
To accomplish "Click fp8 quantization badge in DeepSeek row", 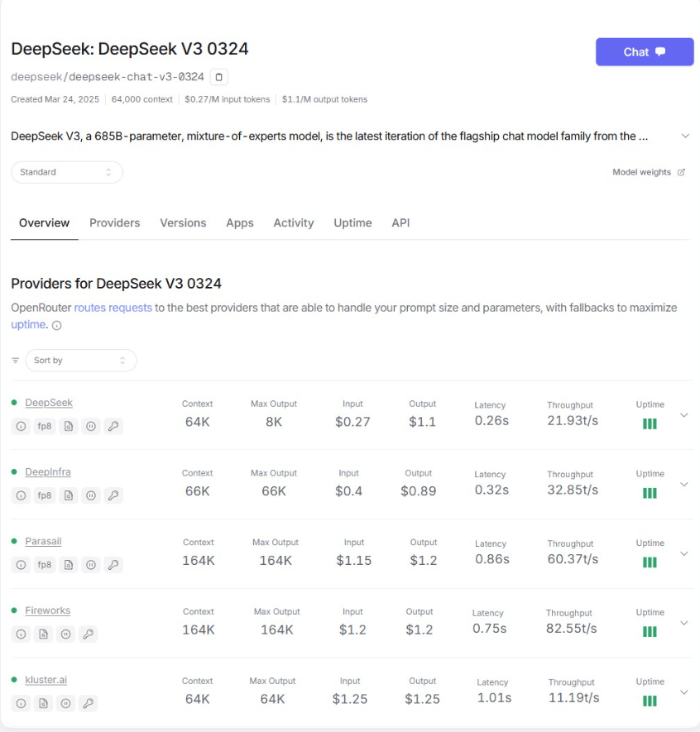I will coord(45,426).
